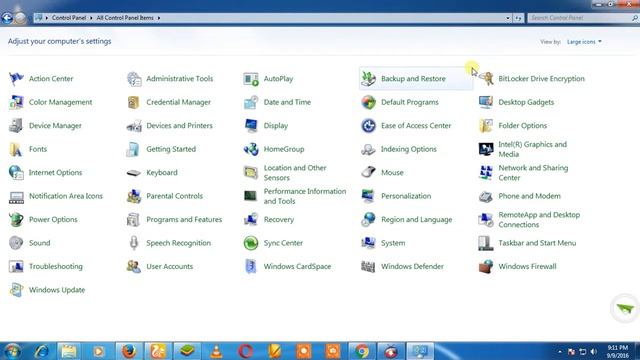Open the Credential Manager icon
The width and height of the screenshot is (640, 360).
(x=134, y=102)
